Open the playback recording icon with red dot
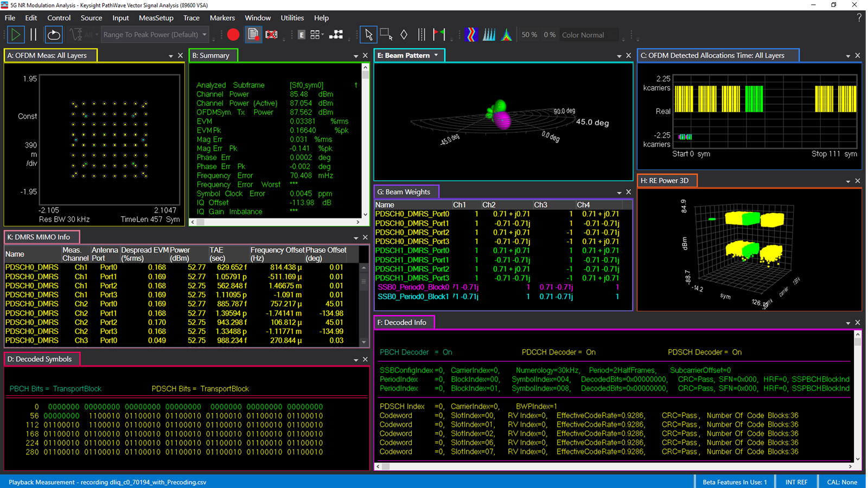 pyautogui.click(x=253, y=34)
